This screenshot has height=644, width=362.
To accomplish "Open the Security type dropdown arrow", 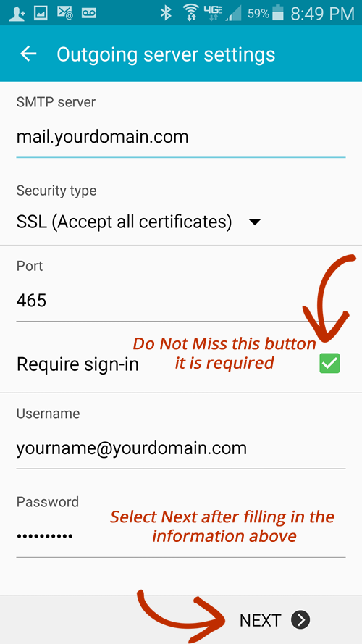I will [x=255, y=222].
